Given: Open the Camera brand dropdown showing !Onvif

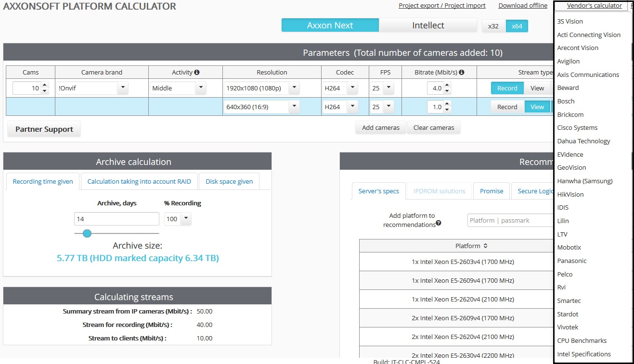Looking at the screenshot, I should 123,88.
